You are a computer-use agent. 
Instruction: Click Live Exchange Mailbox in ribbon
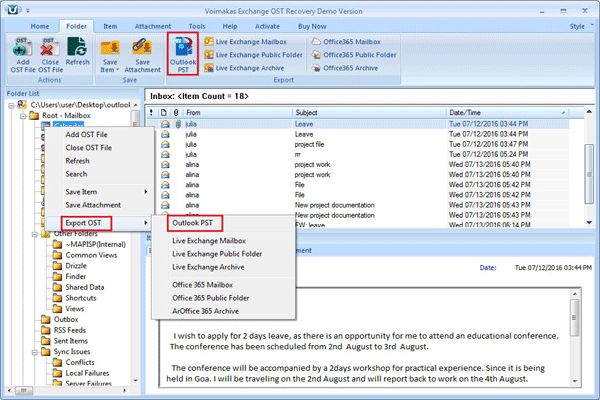pyautogui.click(x=246, y=42)
